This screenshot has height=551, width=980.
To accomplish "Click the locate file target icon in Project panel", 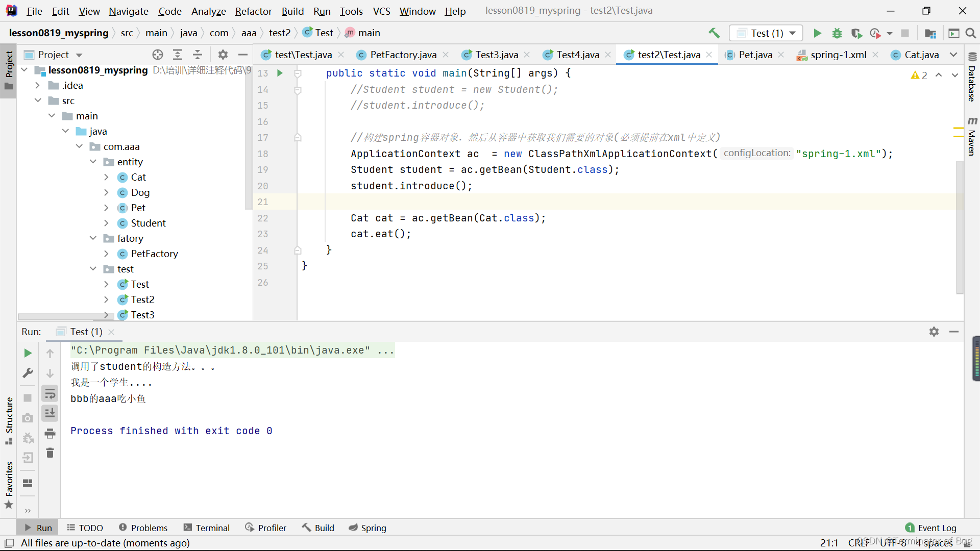I will (x=158, y=55).
